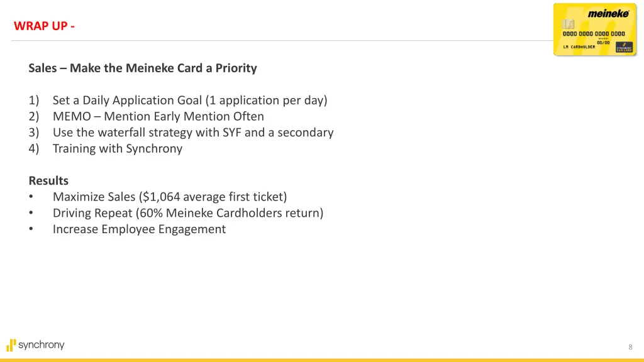Click the WRAP UP title text
644x362 pixels.
coord(44,26)
